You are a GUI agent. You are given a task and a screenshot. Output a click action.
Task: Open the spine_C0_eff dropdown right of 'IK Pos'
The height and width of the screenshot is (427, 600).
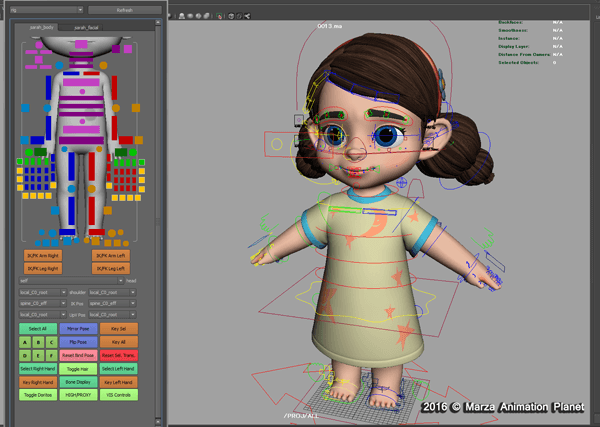112,303
